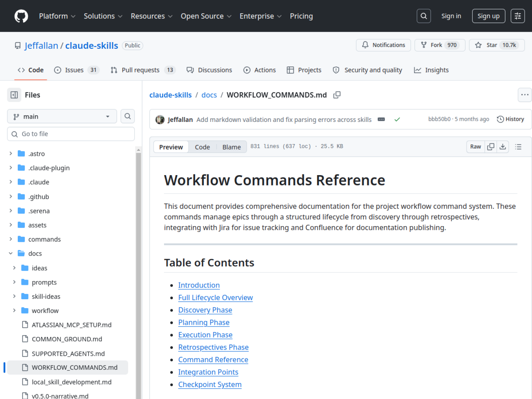
Task: View commit History
Action: point(511,119)
